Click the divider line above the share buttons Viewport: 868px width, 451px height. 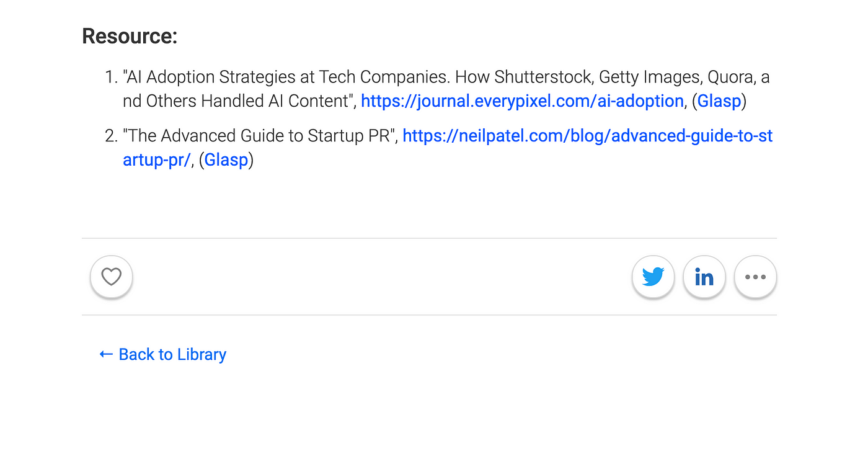(429, 238)
